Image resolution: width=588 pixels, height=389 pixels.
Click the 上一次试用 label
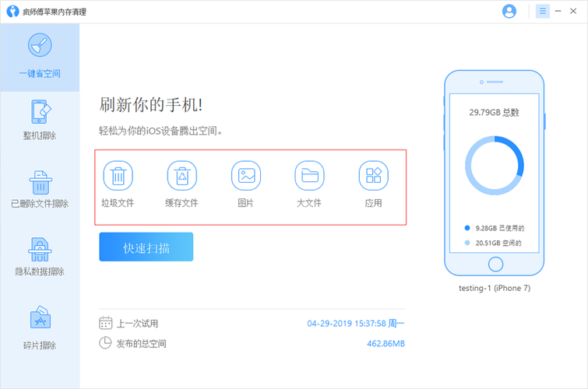[137, 324]
